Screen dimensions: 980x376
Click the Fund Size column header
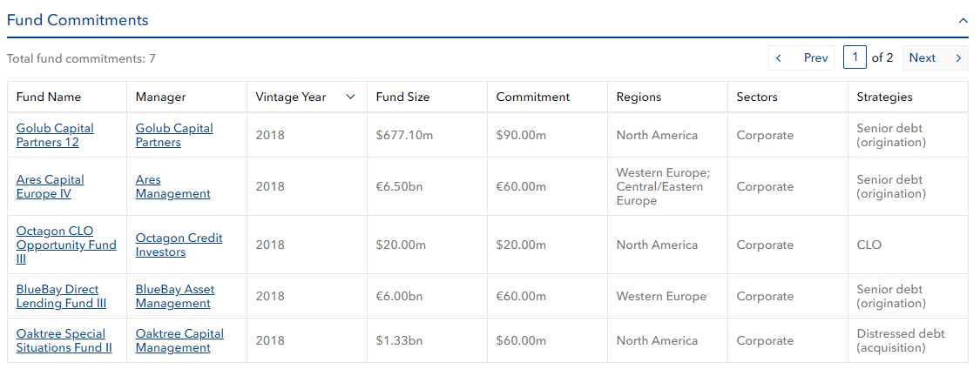(402, 97)
